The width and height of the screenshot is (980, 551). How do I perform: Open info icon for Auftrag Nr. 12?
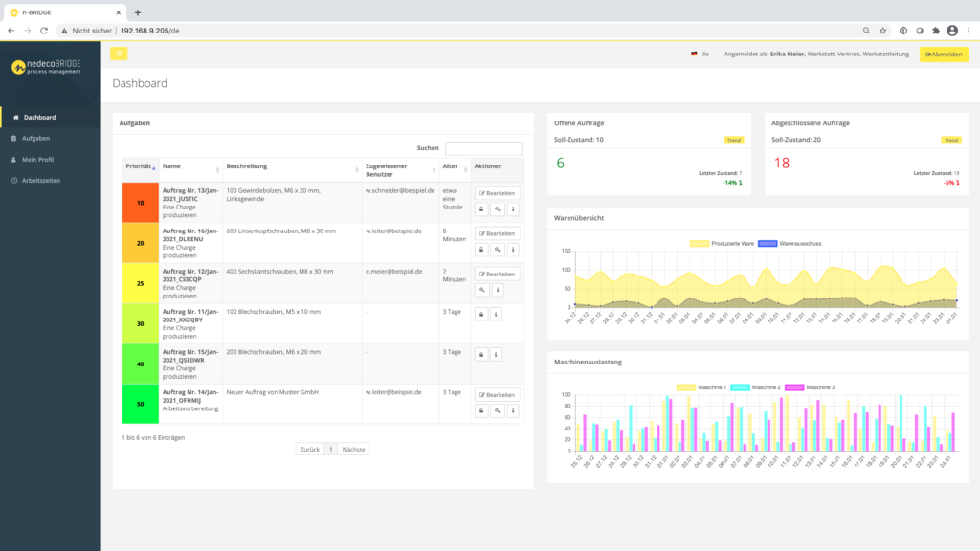coord(497,290)
